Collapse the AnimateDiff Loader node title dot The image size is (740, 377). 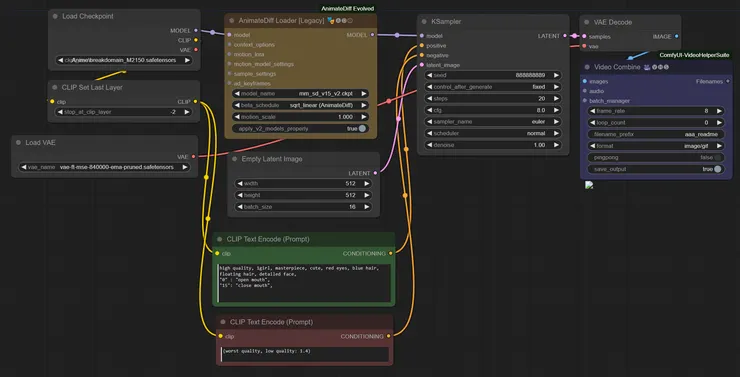[x=232, y=21]
